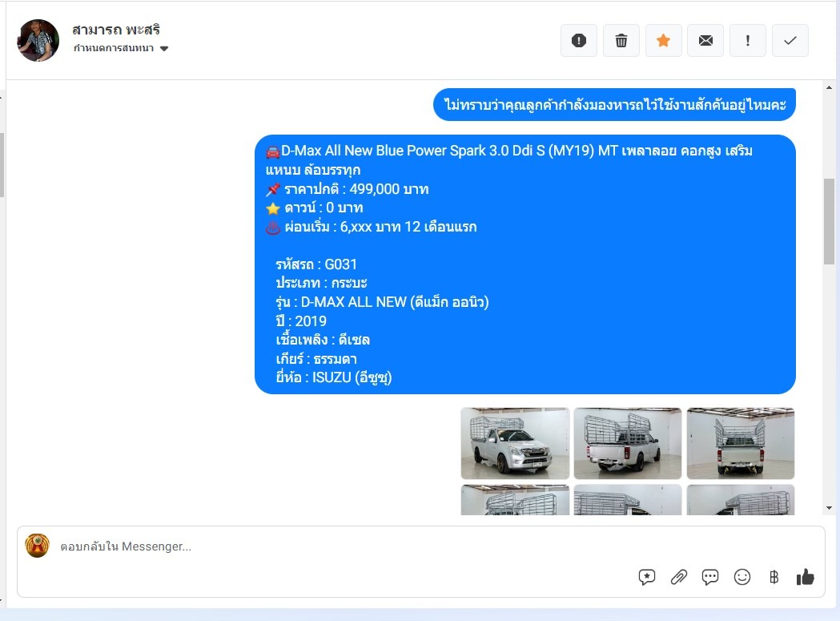Click the price line '499,000 บาท'
840x621 pixels.
click(x=356, y=189)
